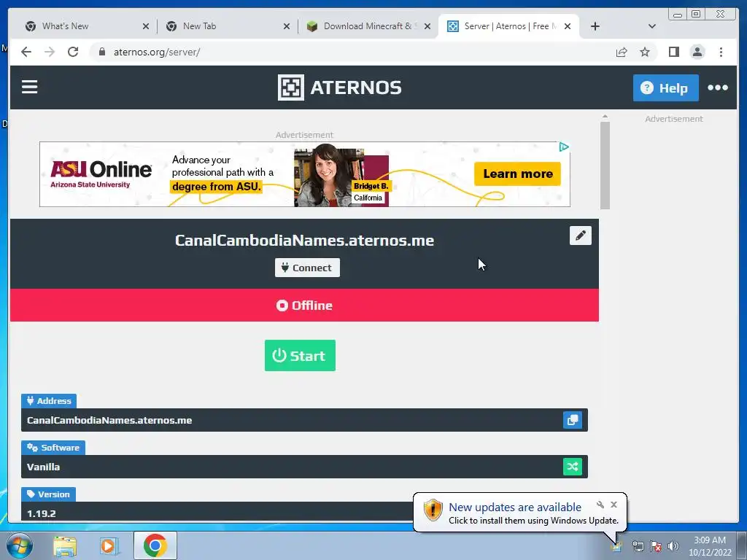The height and width of the screenshot is (560, 747).
Task: Expand the tab search dropdown
Action: point(652,26)
